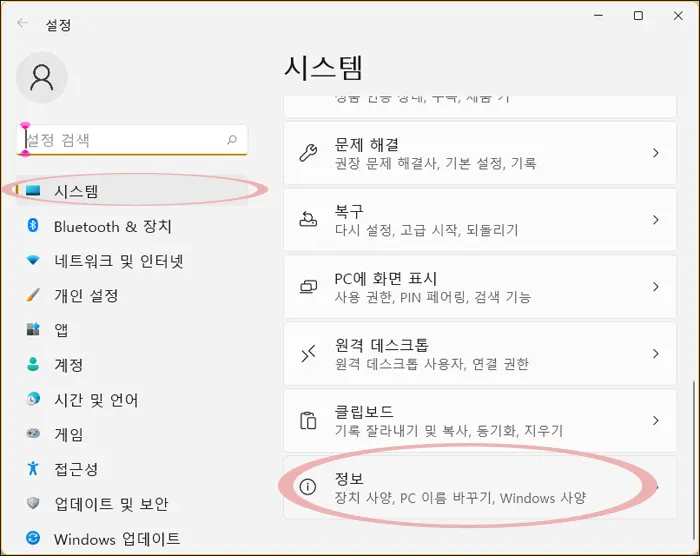The image size is (700, 556).
Task: Open the 정보 settings card
Action: point(480,487)
